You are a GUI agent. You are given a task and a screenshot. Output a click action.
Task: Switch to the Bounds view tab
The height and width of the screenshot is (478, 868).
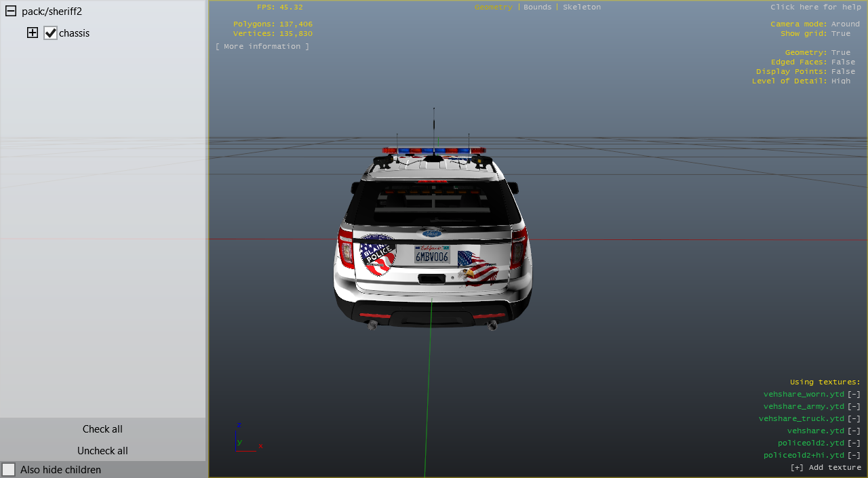coord(537,7)
